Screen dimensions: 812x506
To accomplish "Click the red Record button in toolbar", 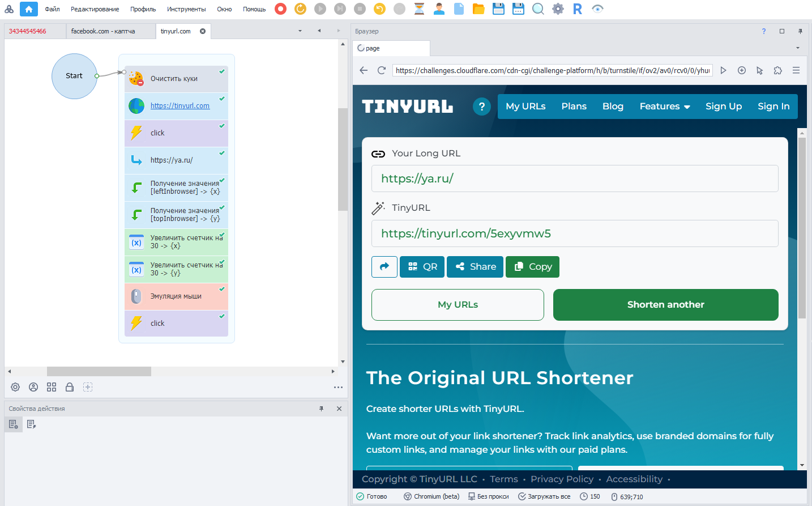I will coord(280,8).
